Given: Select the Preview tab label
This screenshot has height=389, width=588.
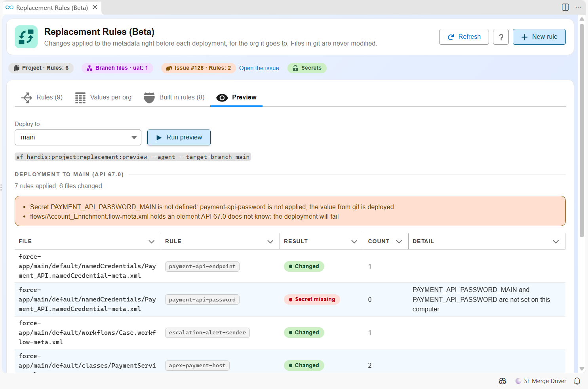Looking at the screenshot, I should [244, 97].
